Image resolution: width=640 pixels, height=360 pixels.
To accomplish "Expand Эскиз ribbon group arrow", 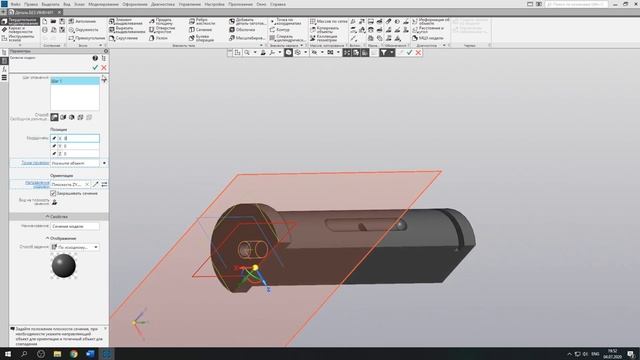I will [x=101, y=46].
